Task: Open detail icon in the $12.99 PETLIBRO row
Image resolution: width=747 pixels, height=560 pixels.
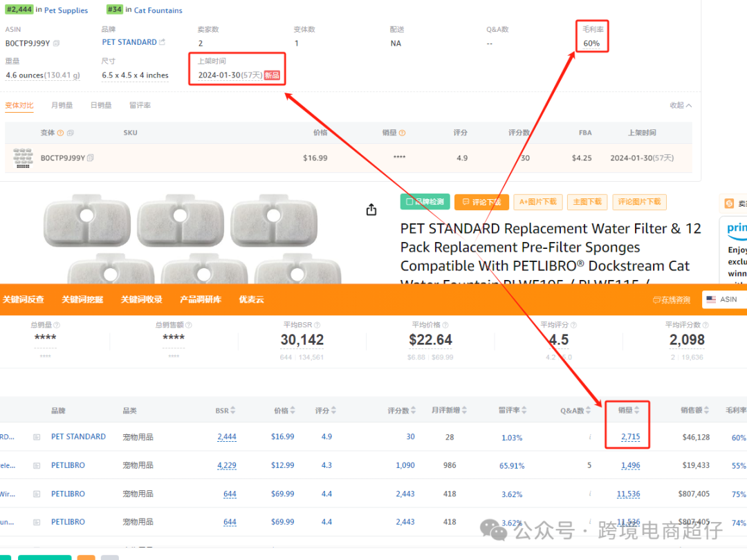Action: pos(37,465)
